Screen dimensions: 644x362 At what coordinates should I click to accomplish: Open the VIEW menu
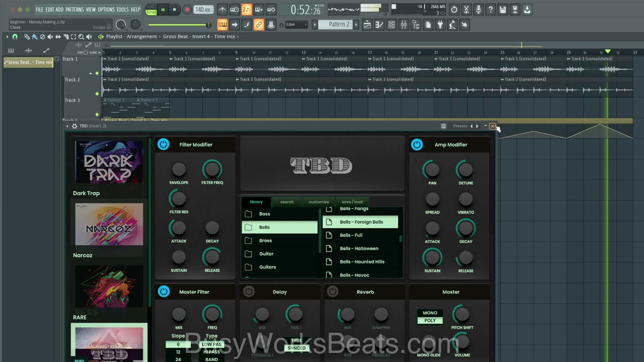[91, 10]
